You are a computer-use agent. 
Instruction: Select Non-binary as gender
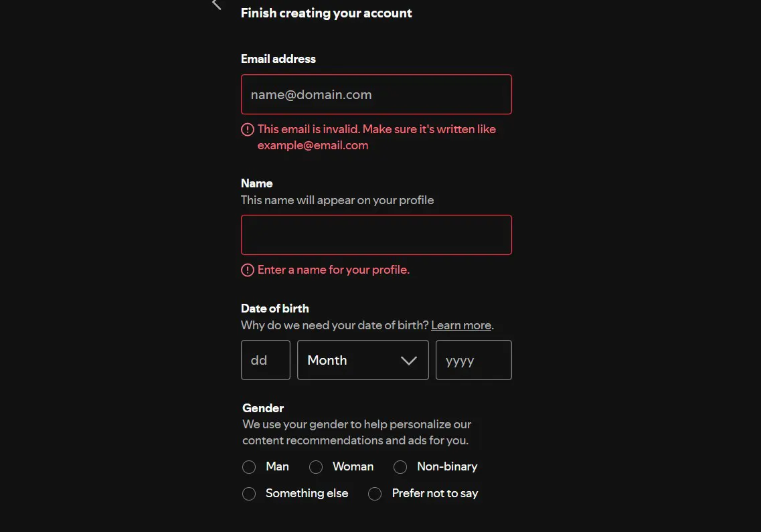400,467
